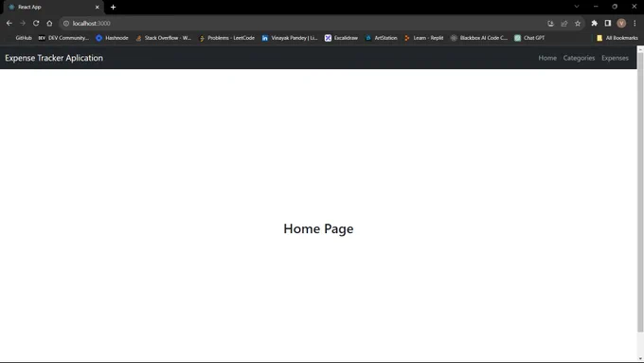Navigate to Categories in navbar

tap(579, 58)
